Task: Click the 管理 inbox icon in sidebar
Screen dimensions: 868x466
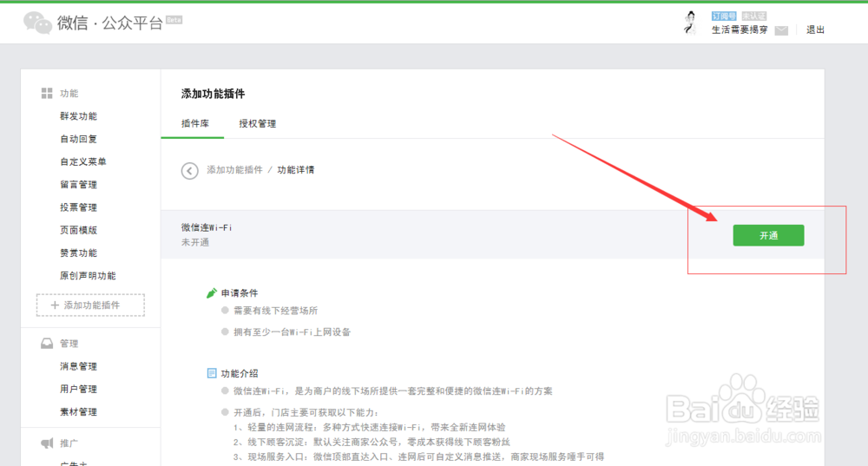Action: click(47, 344)
